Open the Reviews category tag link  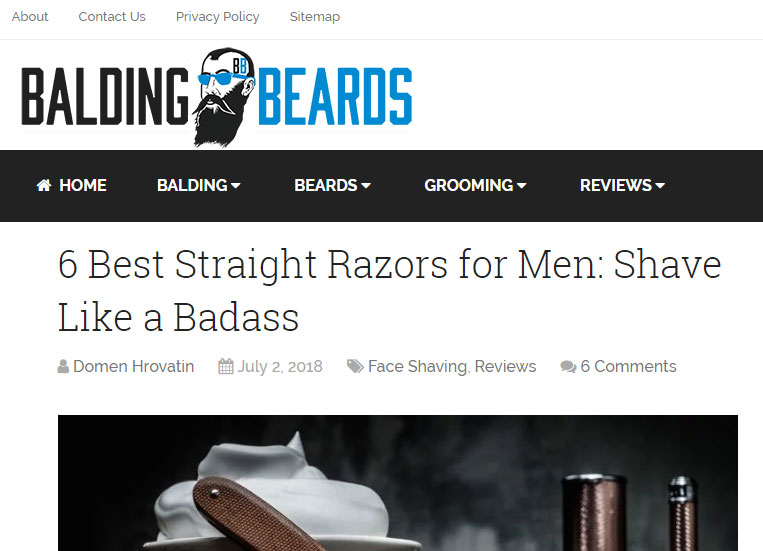pos(505,366)
